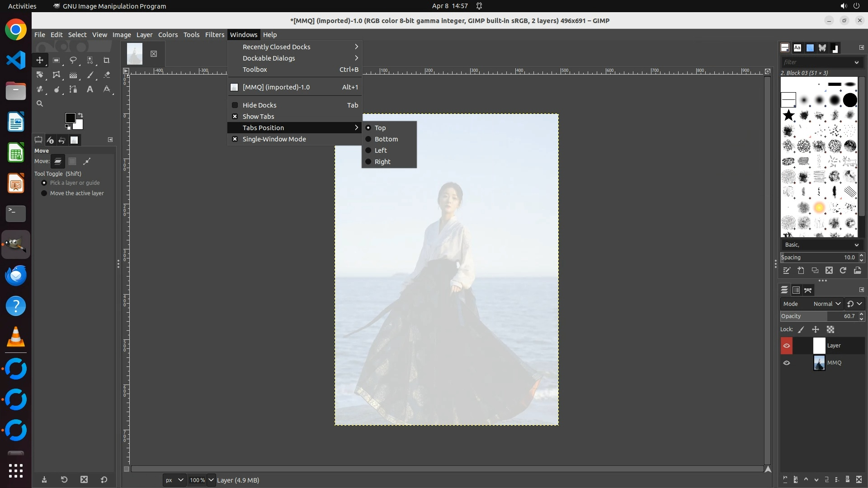The image size is (868, 488).
Task: Select the Rectangle Select tool
Action: (x=57, y=60)
